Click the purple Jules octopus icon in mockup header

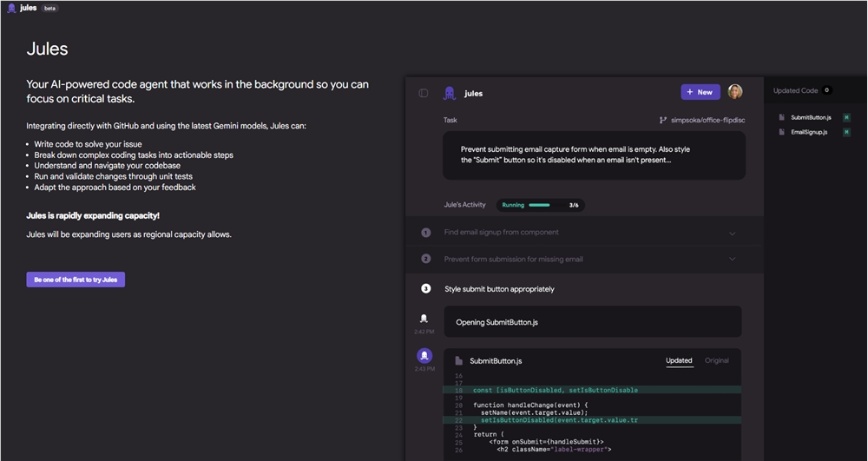tap(450, 93)
